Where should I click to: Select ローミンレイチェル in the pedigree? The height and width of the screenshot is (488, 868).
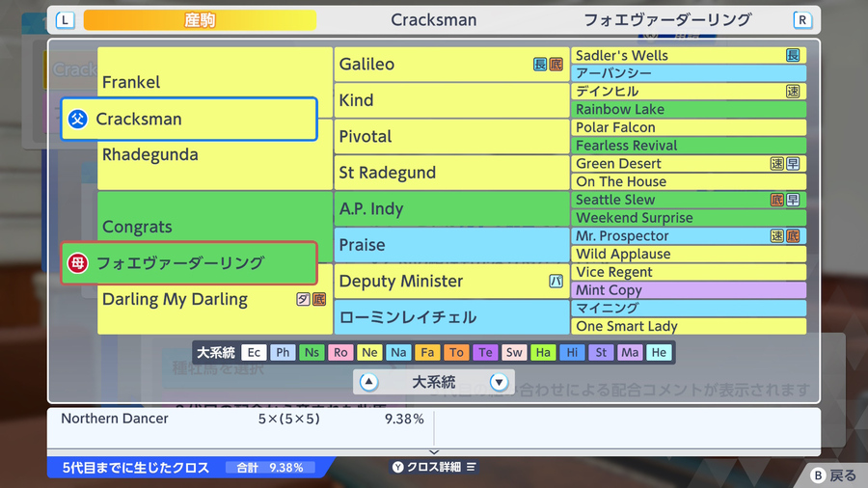[x=451, y=317]
